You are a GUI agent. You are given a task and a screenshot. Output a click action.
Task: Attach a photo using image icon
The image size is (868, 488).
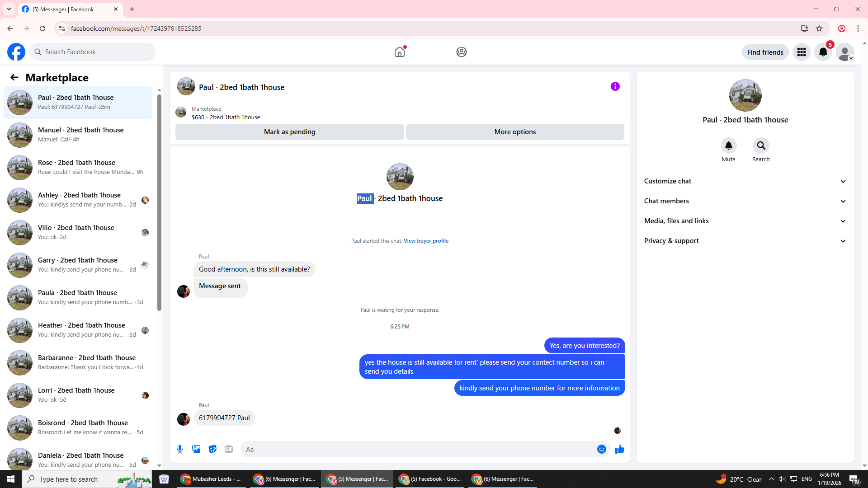(196, 449)
